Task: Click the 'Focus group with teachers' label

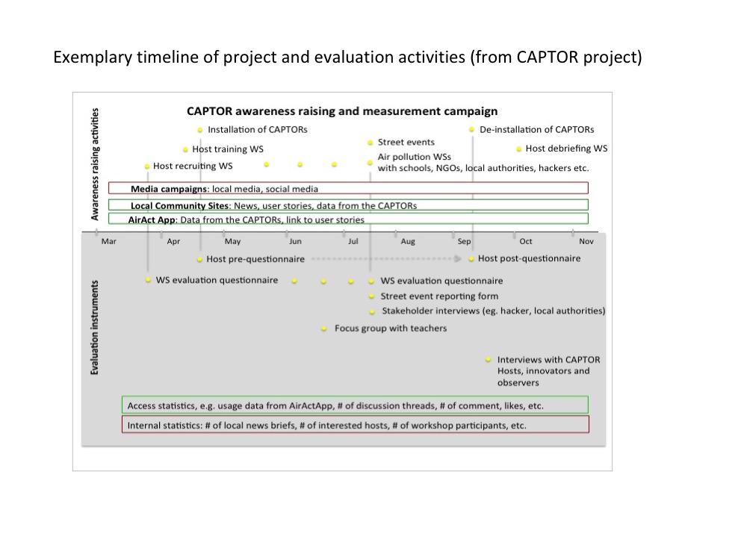Action: [391, 328]
